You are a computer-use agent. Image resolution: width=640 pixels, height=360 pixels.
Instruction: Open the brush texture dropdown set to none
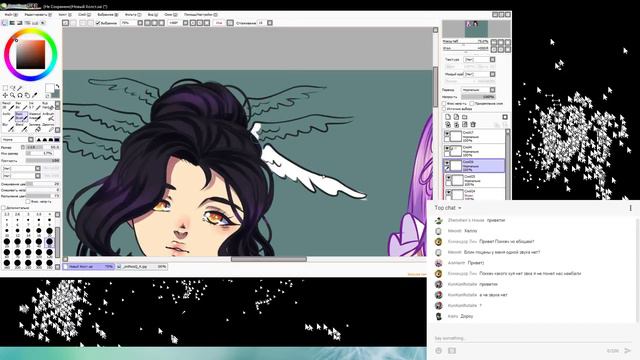click(21, 176)
